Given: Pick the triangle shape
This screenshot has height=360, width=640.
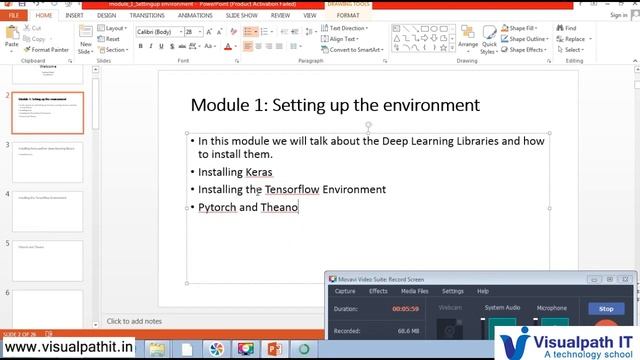Looking at the screenshot, I should [396, 38].
